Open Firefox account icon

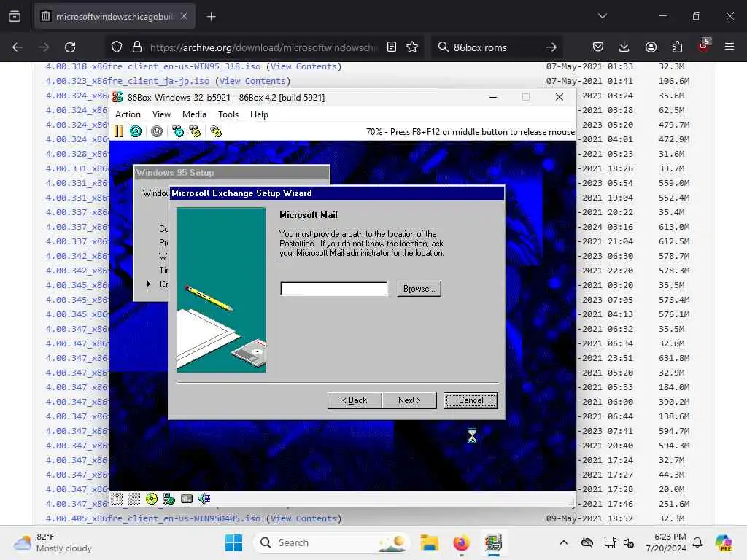(x=651, y=47)
